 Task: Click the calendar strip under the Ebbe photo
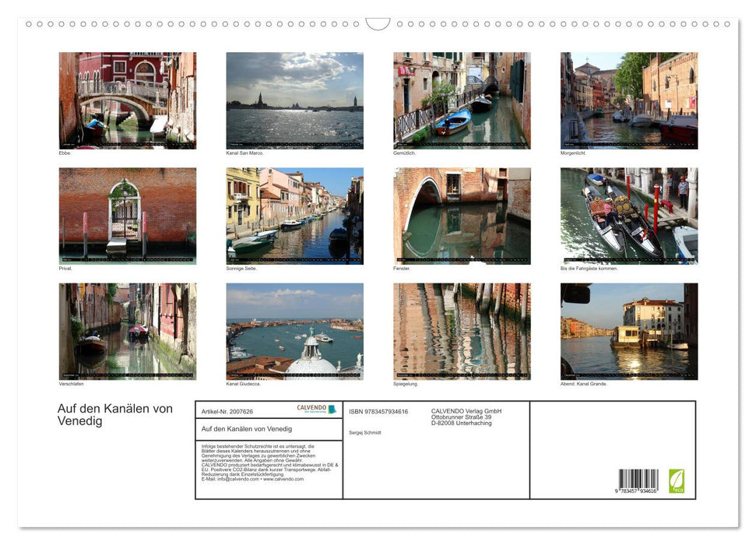(x=127, y=144)
